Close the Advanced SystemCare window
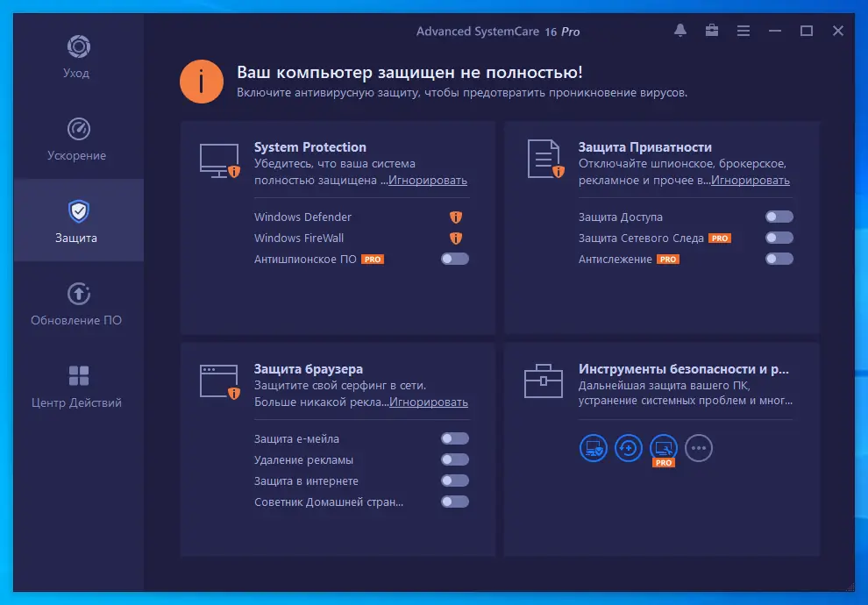 (x=838, y=31)
